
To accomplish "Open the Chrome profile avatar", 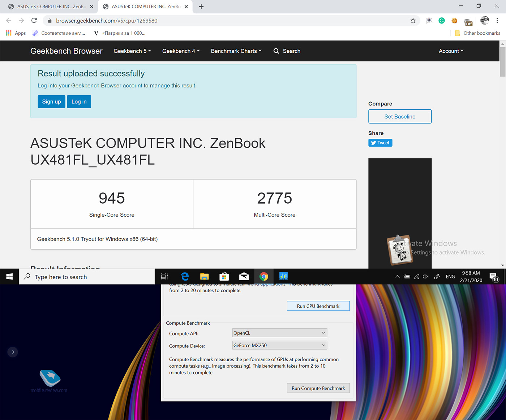I will click(485, 21).
